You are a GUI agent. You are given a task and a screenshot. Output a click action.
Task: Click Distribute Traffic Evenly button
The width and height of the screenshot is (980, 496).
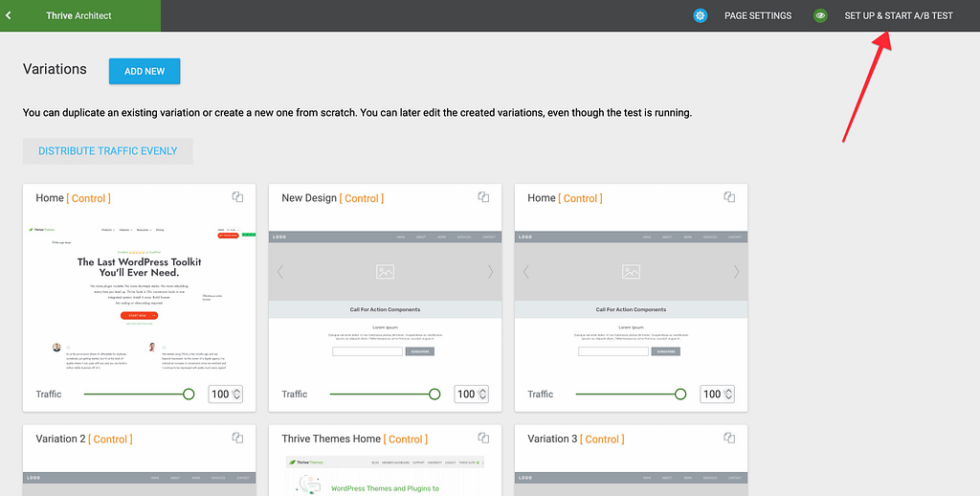pyautogui.click(x=107, y=150)
